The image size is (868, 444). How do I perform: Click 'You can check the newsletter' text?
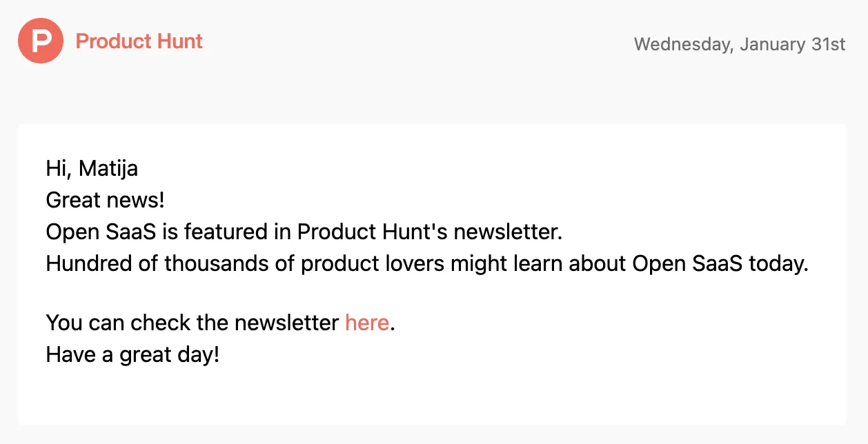pyautogui.click(x=192, y=323)
